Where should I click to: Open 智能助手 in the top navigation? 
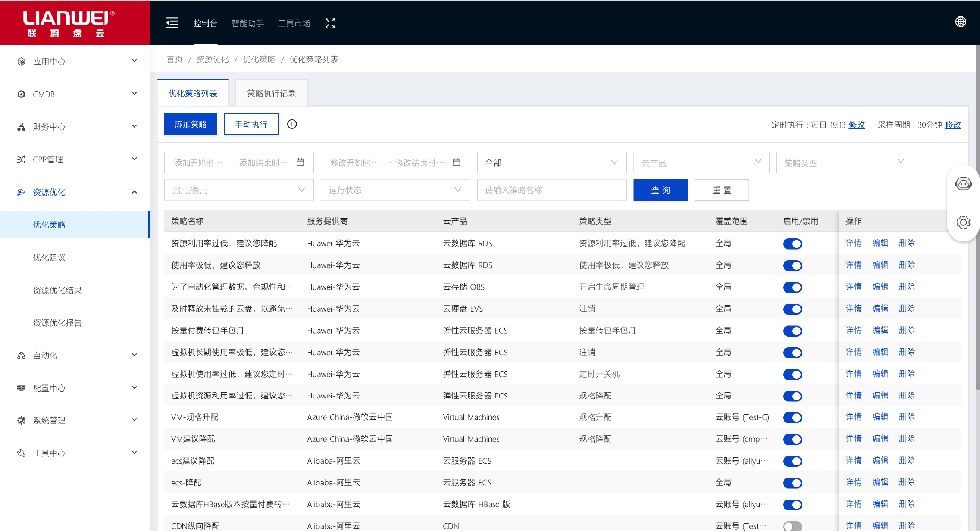pyautogui.click(x=247, y=23)
